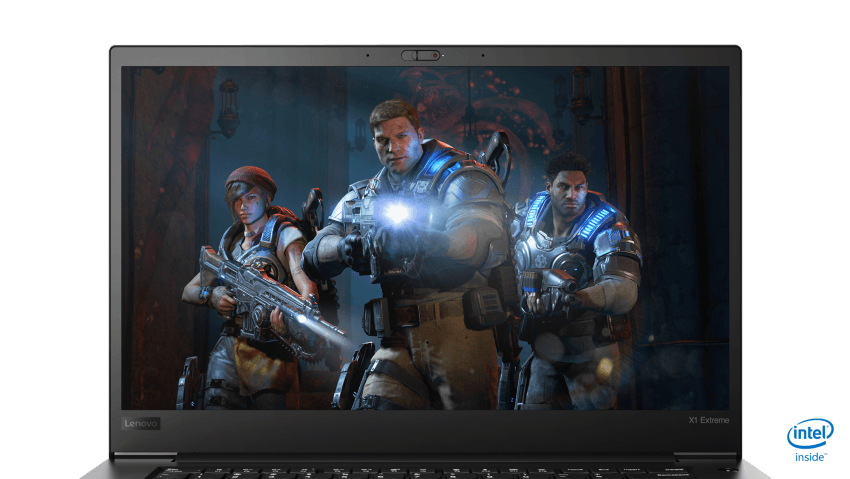Click the X1 Extreme label

click(709, 420)
